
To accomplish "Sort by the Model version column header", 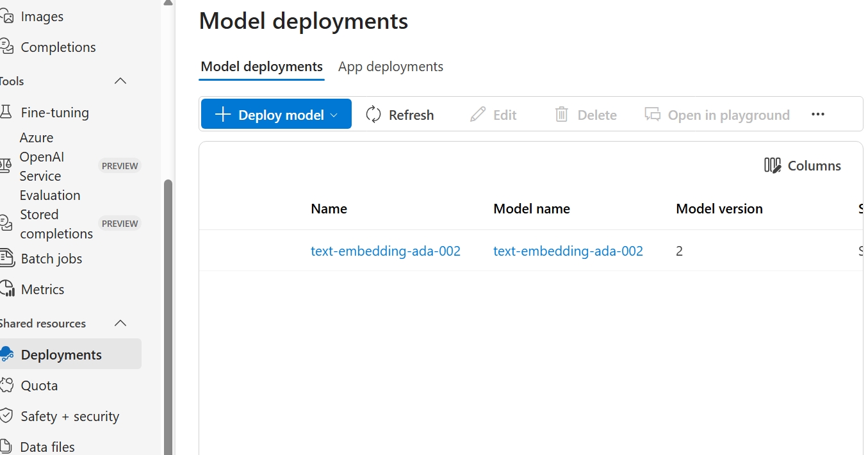I will coord(719,209).
